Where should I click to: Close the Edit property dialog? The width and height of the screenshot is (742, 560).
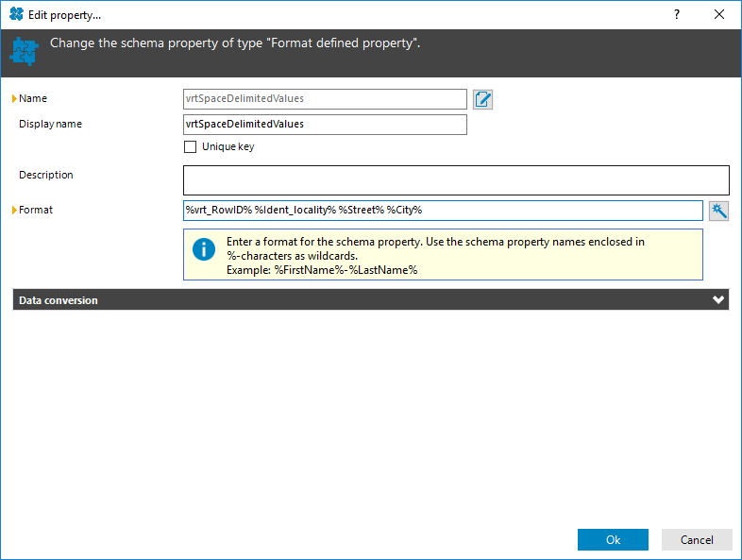718,14
